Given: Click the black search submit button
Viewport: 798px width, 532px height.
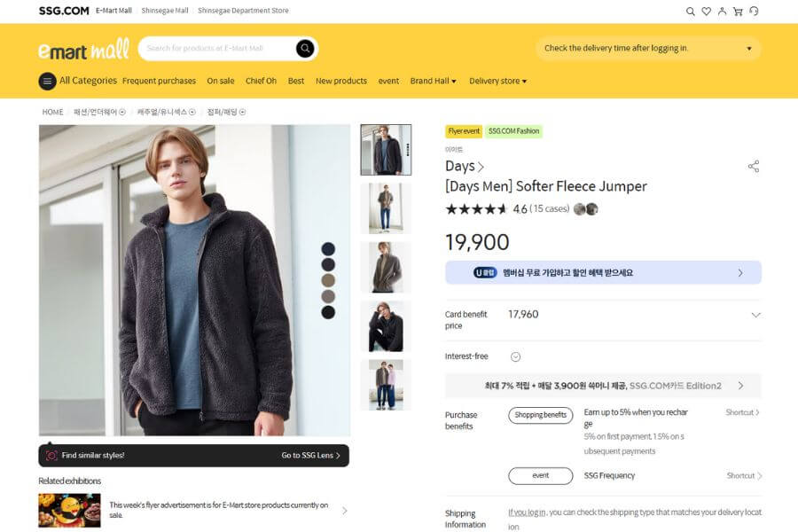Looking at the screenshot, I should (x=305, y=49).
